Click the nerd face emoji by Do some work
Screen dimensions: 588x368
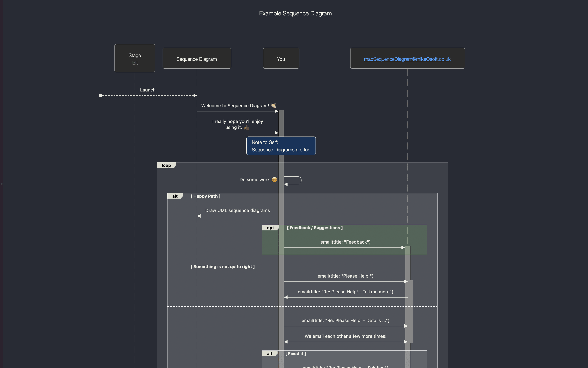pyautogui.click(x=274, y=180)
